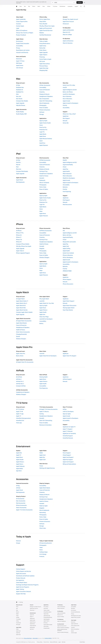Open the India country selector dropdown
The image size is (101, 644).
[63, 3]
